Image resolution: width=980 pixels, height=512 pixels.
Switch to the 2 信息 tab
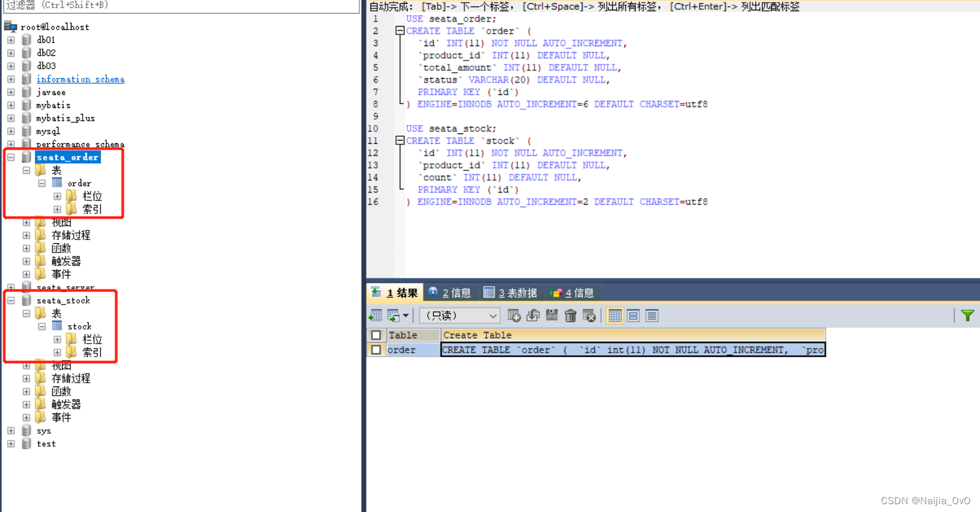(450, 293)
